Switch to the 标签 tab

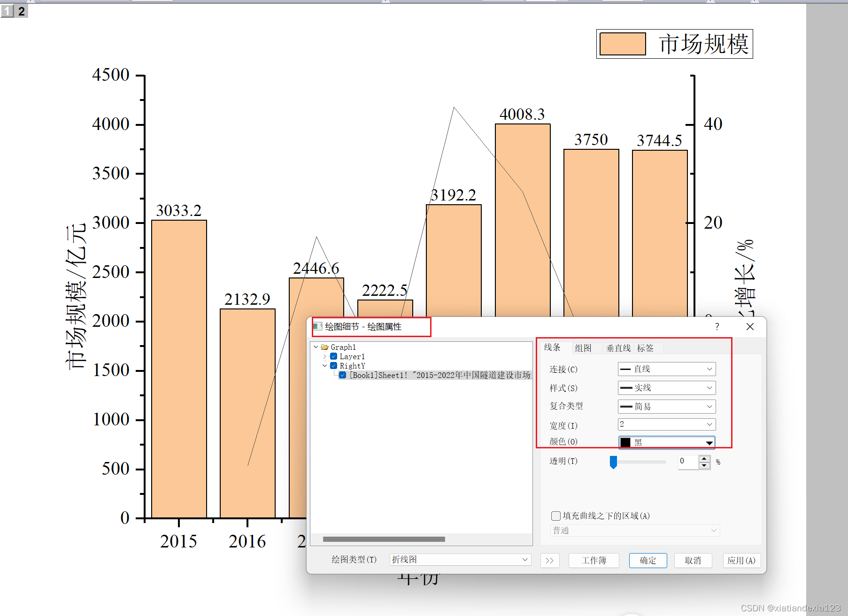click(x=646, y=348)
